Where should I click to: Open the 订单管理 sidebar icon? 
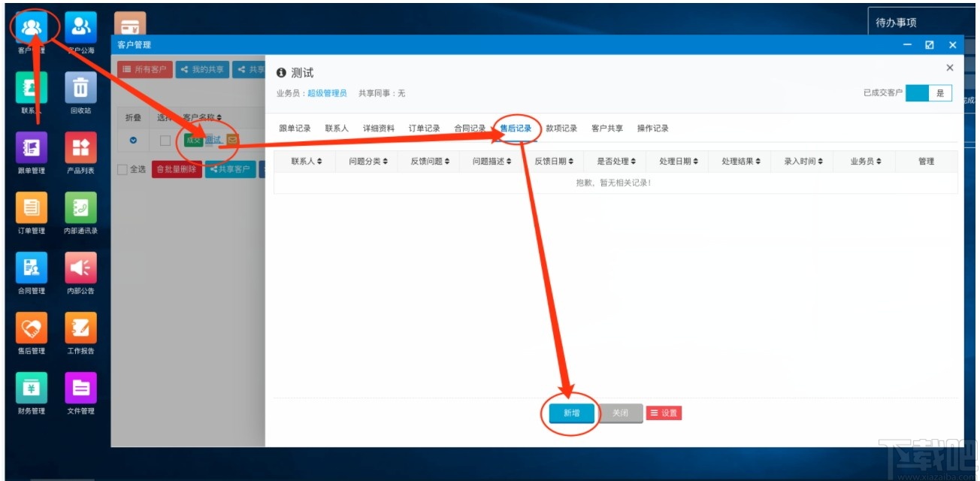pos(31,209)
